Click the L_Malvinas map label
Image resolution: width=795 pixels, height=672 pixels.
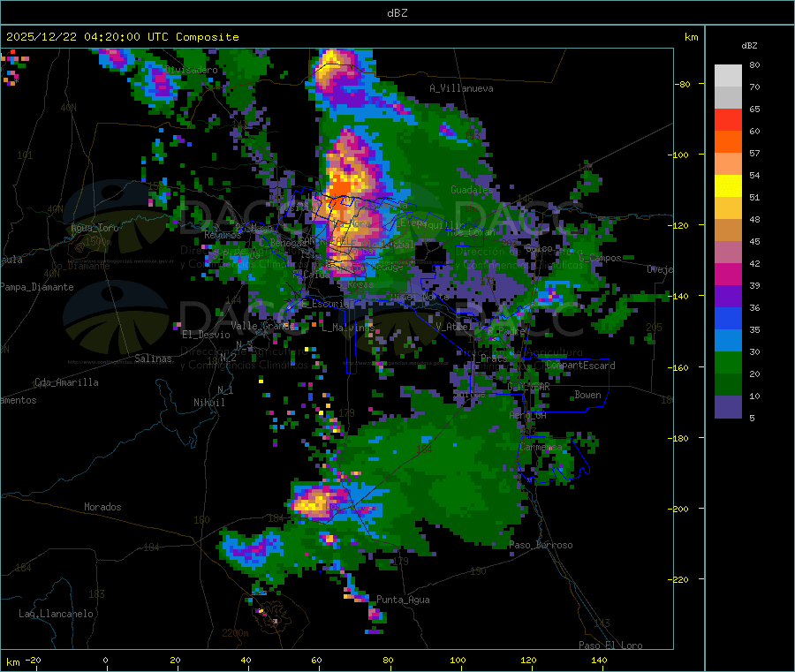[x=348, y=328]
